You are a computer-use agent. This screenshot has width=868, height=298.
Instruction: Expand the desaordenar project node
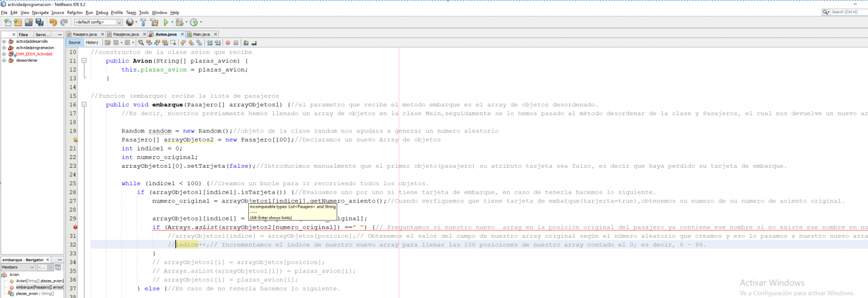click(x=4, y=60)
